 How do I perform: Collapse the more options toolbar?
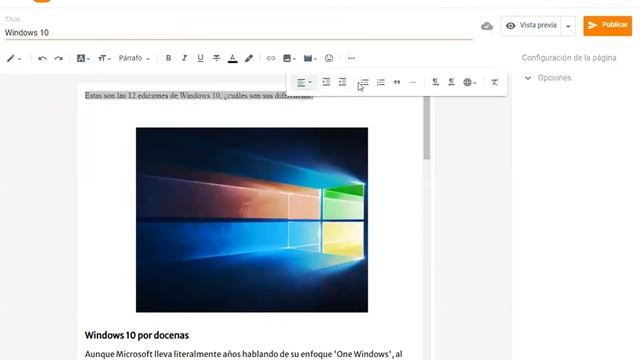pyautogui.click(x=351, y=58)
